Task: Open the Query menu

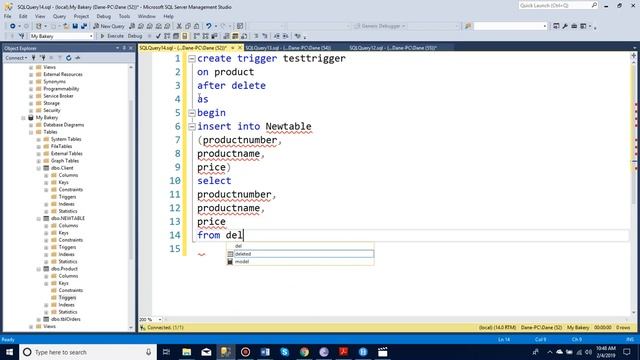Action: click(59, 16)
